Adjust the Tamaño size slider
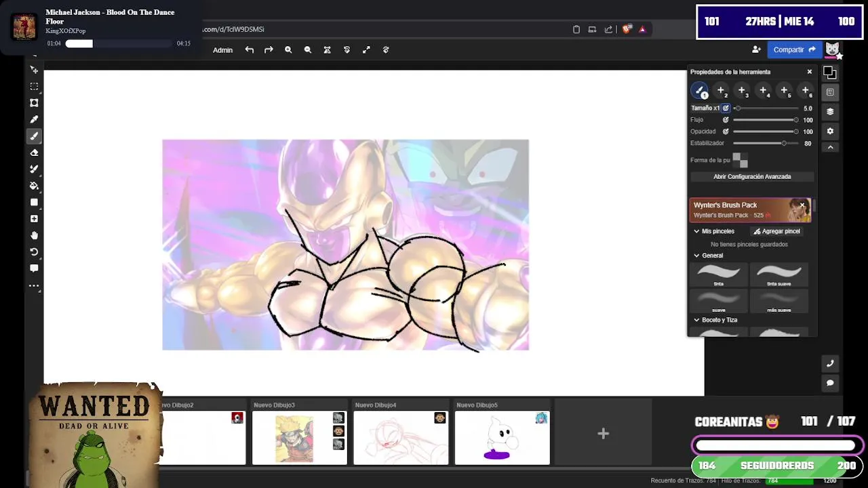The image size is (868, 488). tap(766, 108)
